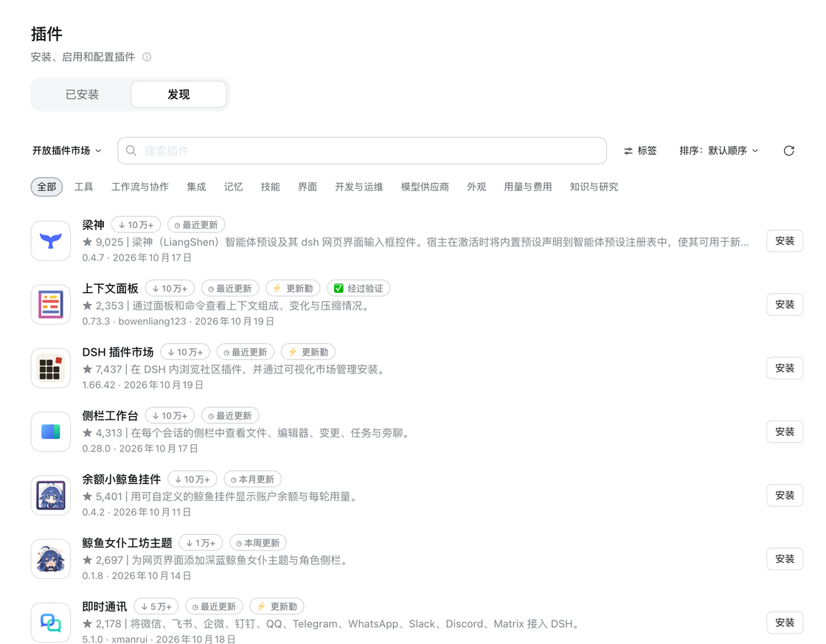The height and width of the screenshot is (644, 826).
Task: Open the 鲸鱼女仆工坊主题 title
Action: [x=128, y=543]
